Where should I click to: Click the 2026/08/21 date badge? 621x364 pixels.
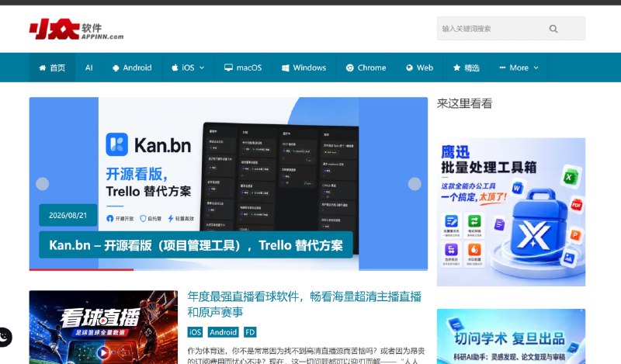click(68, 215)
